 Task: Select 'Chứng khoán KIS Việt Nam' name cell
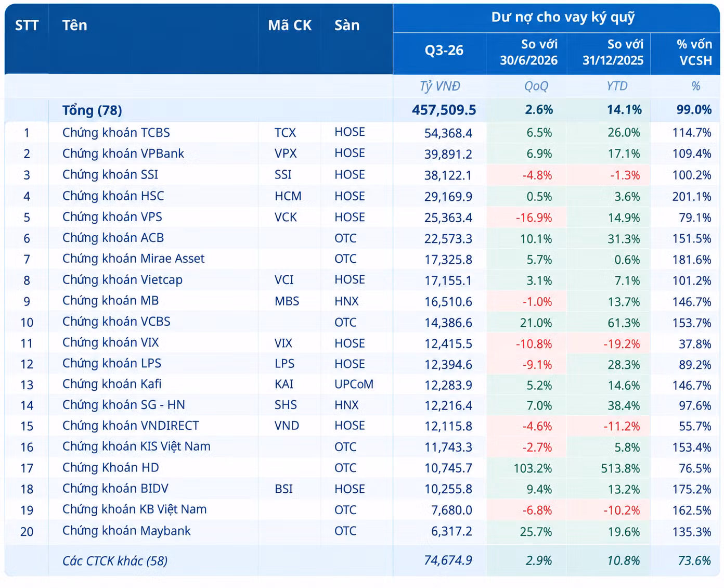tap(136, 446)
